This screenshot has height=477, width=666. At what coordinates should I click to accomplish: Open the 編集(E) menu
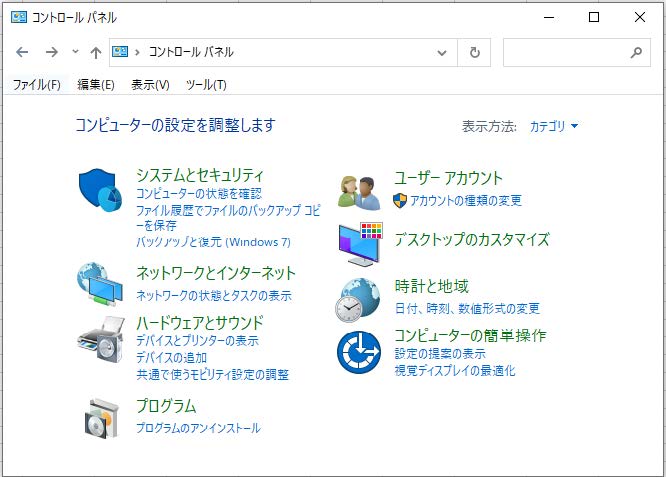96,85
